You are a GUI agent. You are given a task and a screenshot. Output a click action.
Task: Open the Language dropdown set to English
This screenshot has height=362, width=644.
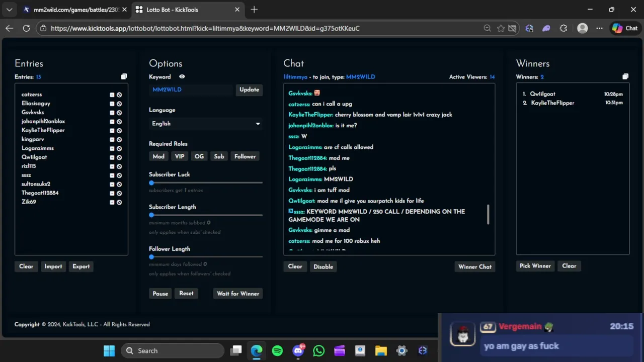[206, 124]
